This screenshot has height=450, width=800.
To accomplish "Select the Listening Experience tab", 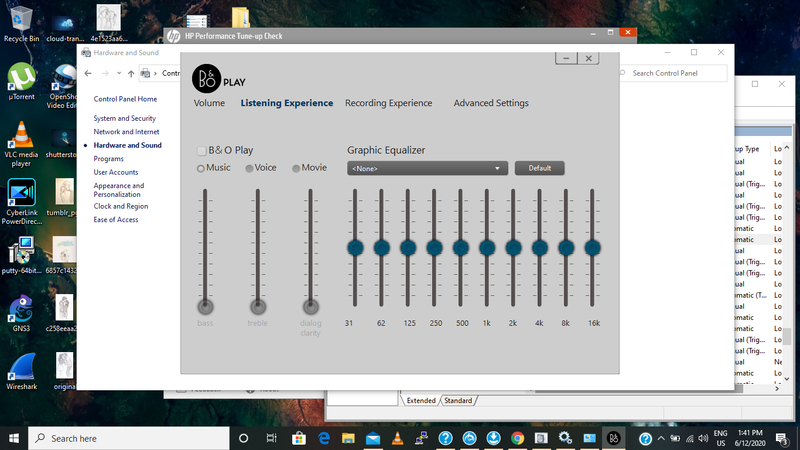I will pyautogui.click(x=287, y=103).
